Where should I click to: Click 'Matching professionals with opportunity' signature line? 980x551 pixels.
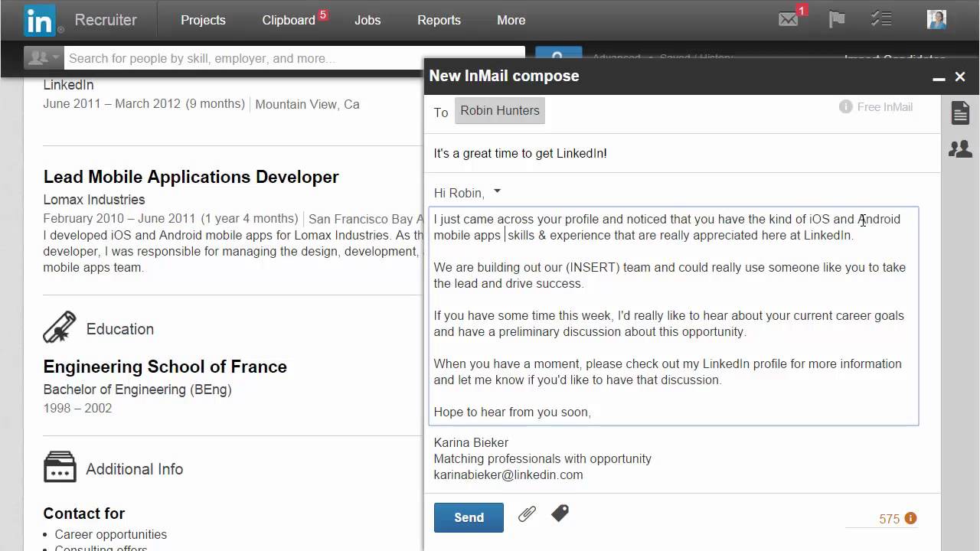(x=543, y=458)
